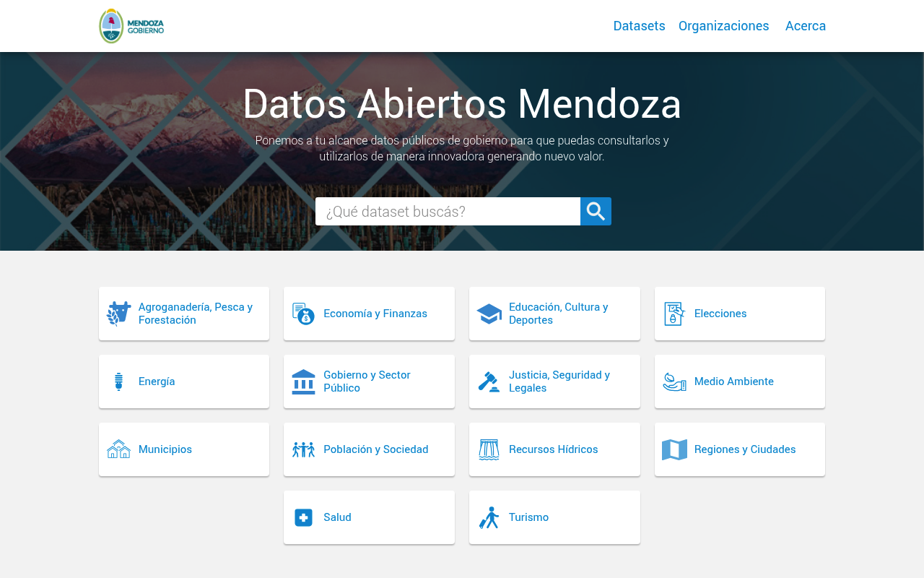The image size is (924, 578).
Task: Click the Datos Abiertos Mendoza heading
Action: click(462, 103)
